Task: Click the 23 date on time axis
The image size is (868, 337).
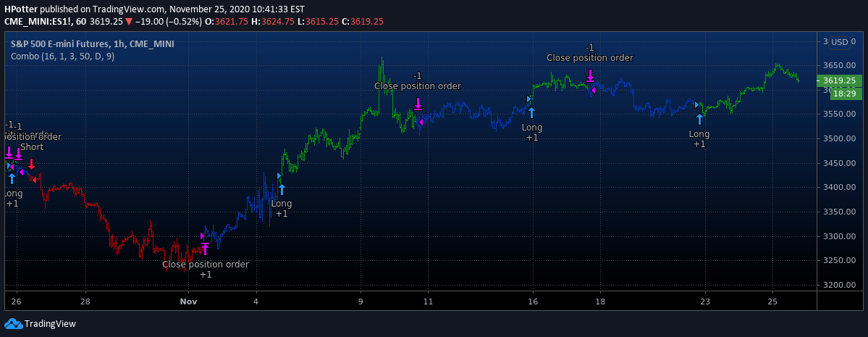Action: 704,301
